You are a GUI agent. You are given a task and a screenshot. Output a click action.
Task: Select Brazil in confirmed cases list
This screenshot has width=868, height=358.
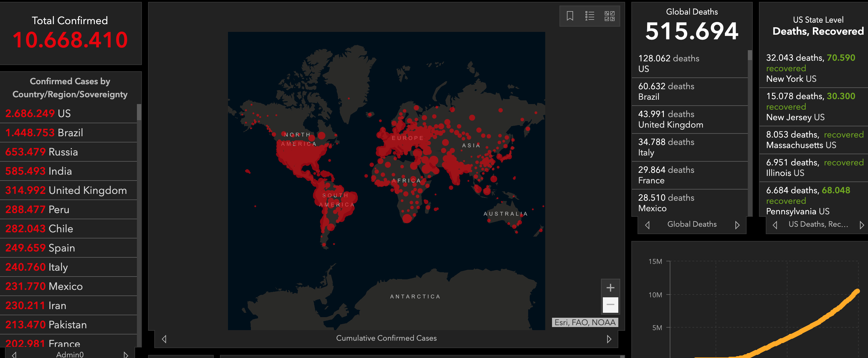(68, 133)
